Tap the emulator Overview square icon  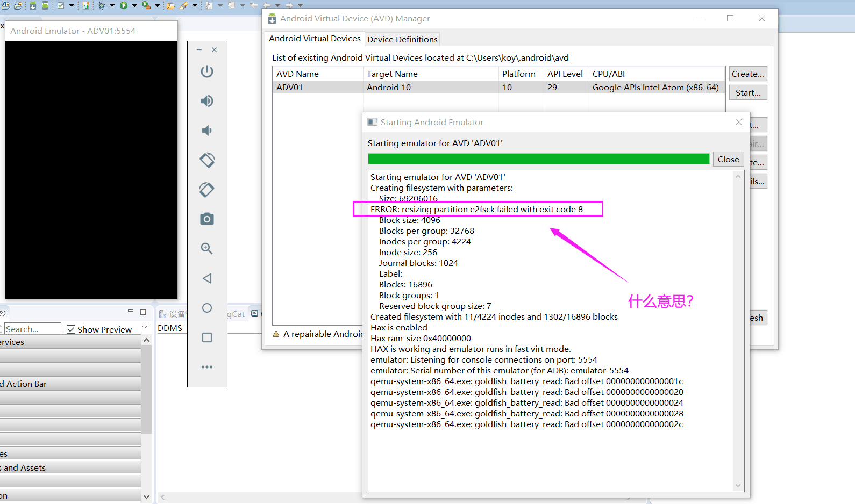207,337
